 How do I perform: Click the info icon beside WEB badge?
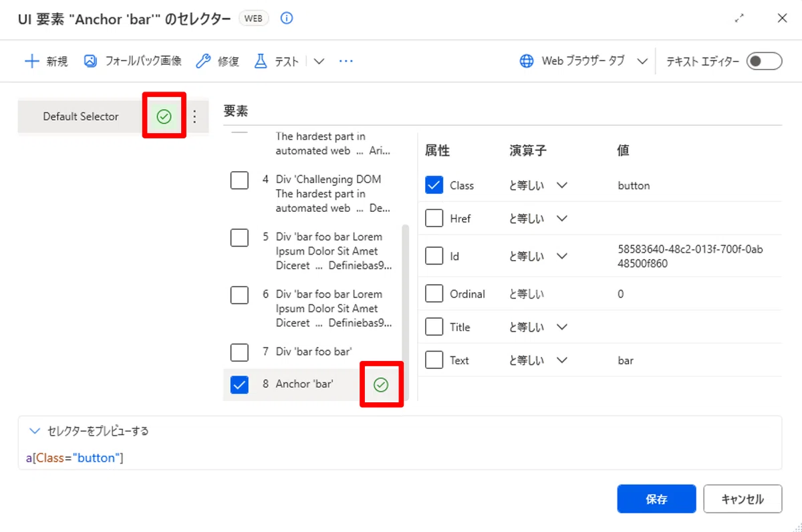pyautogui.click(x=287, y=19)
